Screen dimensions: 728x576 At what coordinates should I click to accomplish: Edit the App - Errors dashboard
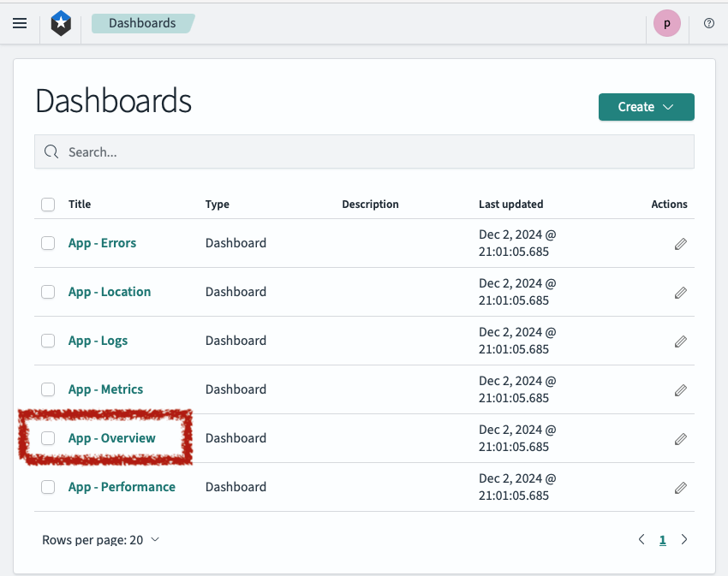680,244
